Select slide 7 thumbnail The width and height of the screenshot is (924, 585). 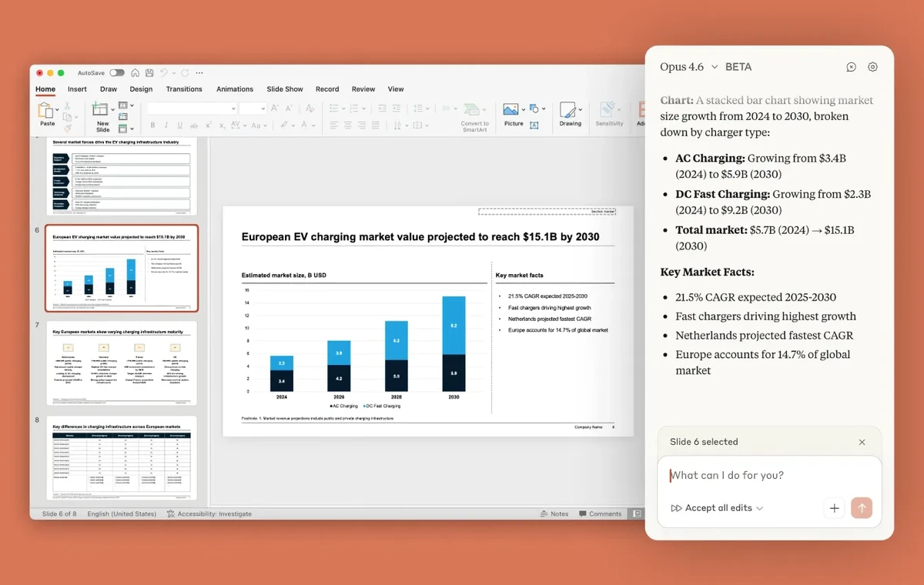[122, 363]
